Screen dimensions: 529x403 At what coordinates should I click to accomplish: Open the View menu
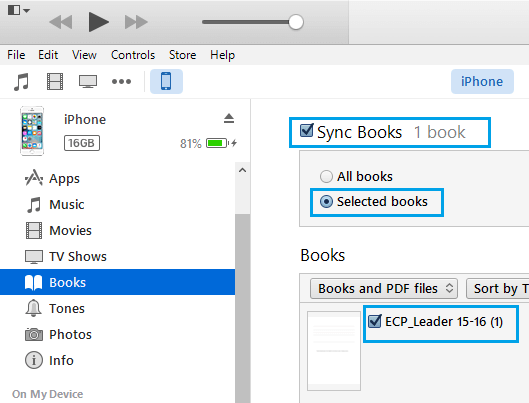[x=84, y=55]
